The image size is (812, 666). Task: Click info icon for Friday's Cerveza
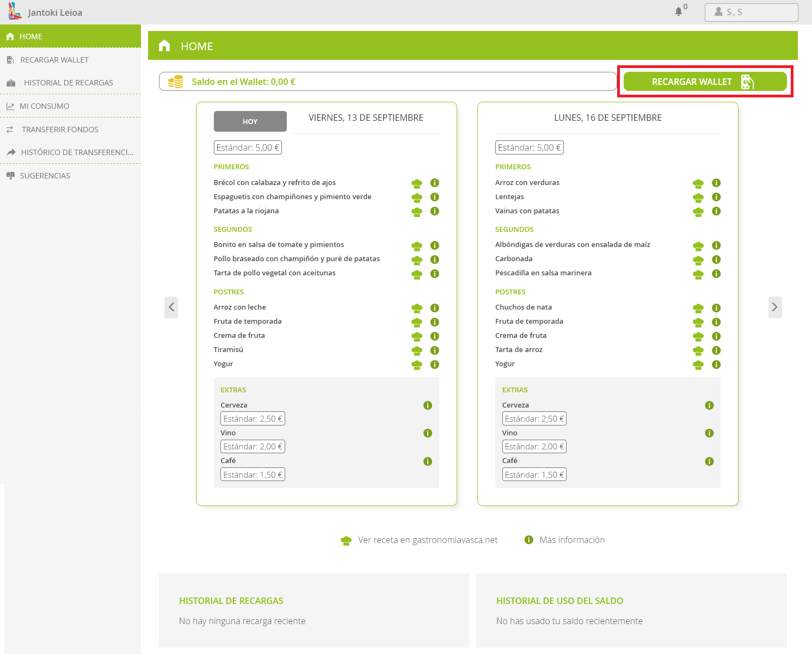[428, 405]
